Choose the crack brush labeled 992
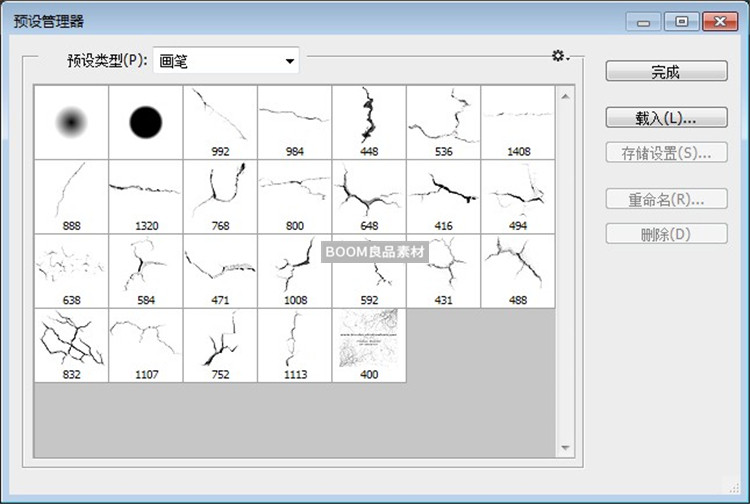Viewport: 750px width, 504px height. (220, 122)
